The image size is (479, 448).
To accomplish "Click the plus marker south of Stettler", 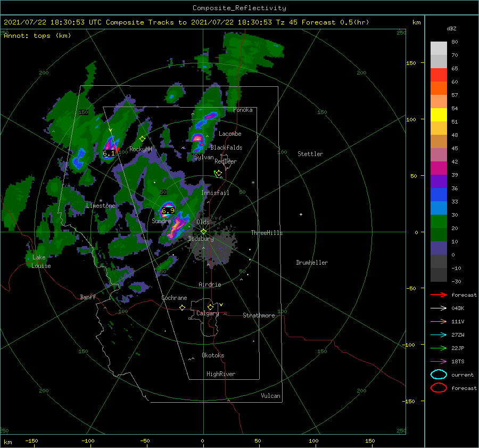I will click(x=301, y=214).
